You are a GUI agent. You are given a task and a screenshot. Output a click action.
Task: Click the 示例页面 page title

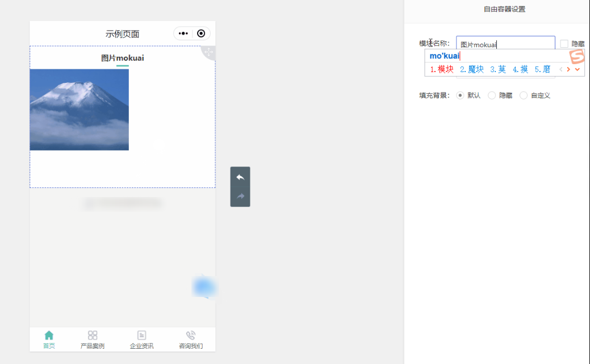[x=122, y=34]
